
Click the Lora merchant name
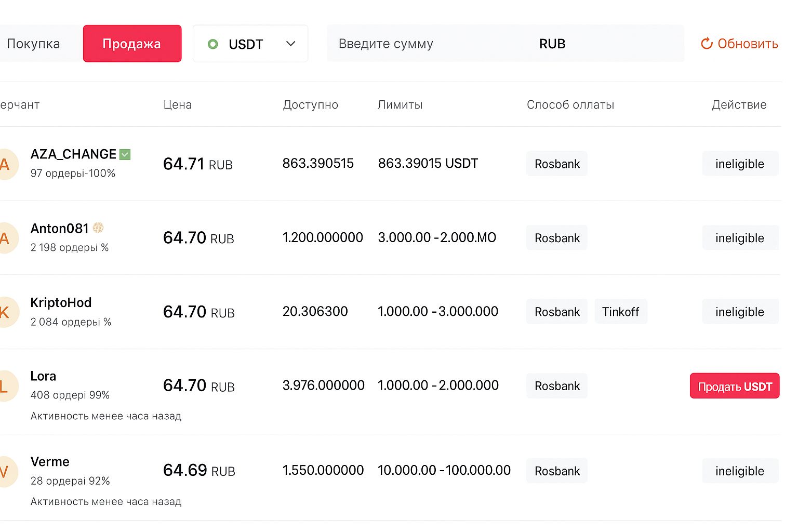click(x=43, y=376)
